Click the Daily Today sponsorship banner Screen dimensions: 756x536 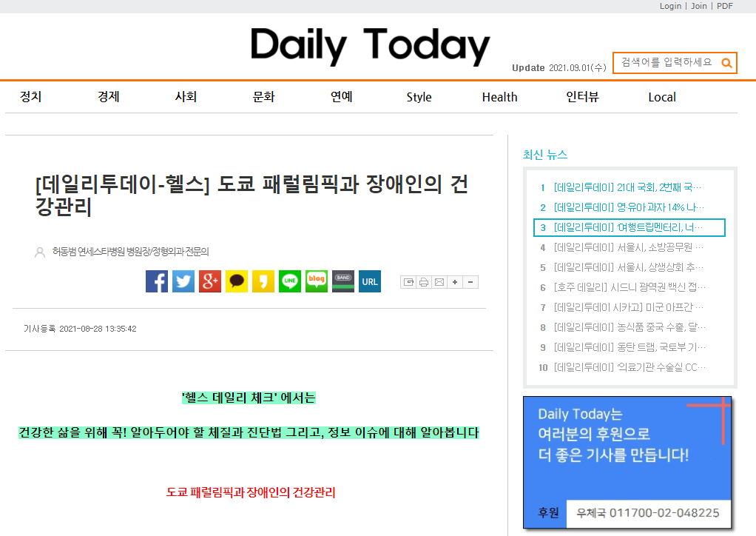pos(627,463)
